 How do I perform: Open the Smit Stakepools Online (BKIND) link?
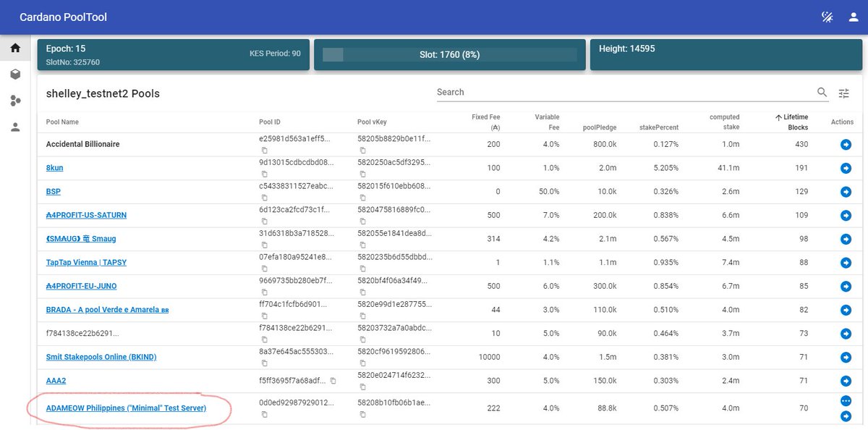[101, 358]
